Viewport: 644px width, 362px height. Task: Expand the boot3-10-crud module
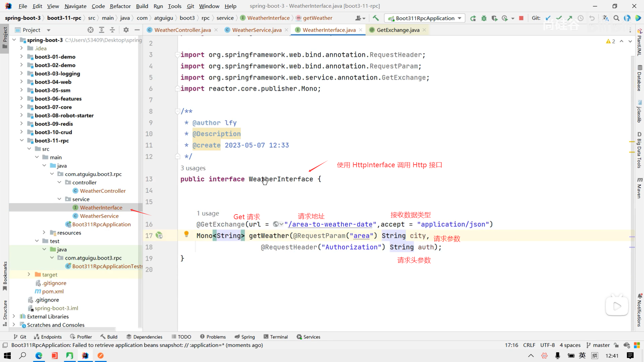coord(21,132)
